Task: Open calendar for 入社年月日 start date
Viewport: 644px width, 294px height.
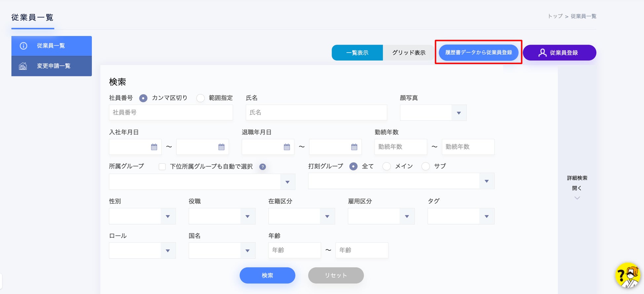Action: pyautogui.click(x=154, y=147)
